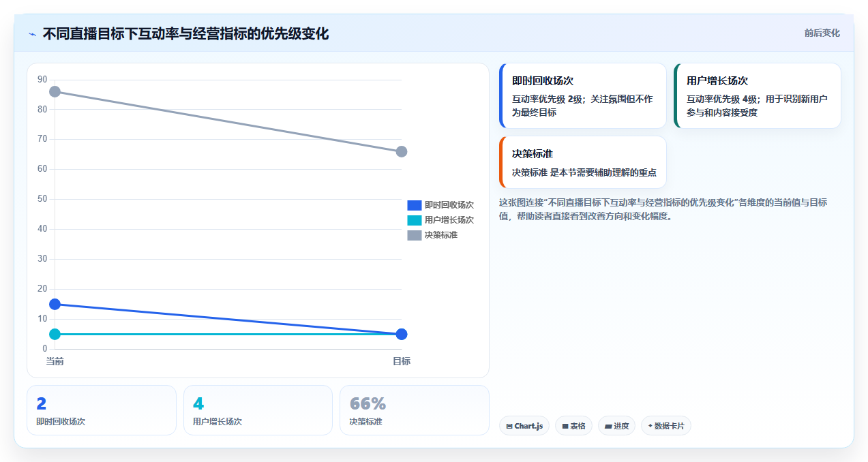Screen dimensions: 868x462
Task: Toggle 决策标准 legend color box
Action: click(x=415, y=235)
